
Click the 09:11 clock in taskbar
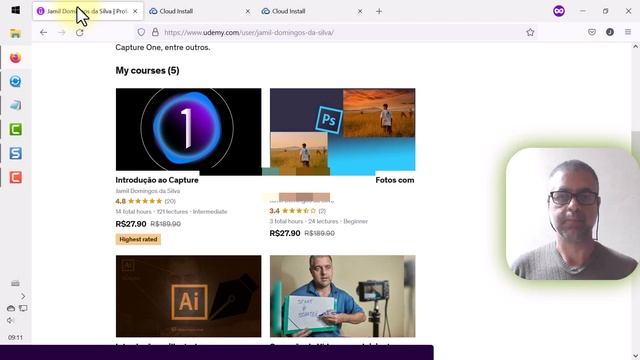pos(16,338)
